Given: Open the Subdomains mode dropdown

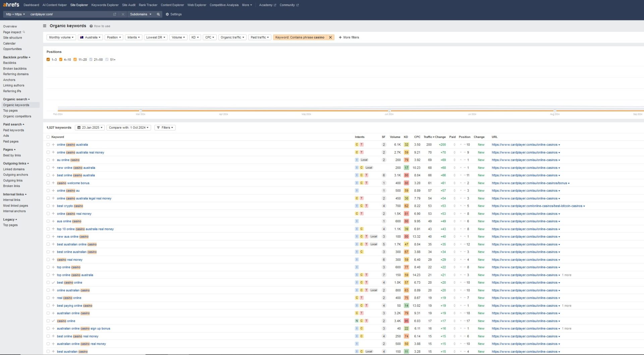Looking at the screenshot, I should click(141, 14).
